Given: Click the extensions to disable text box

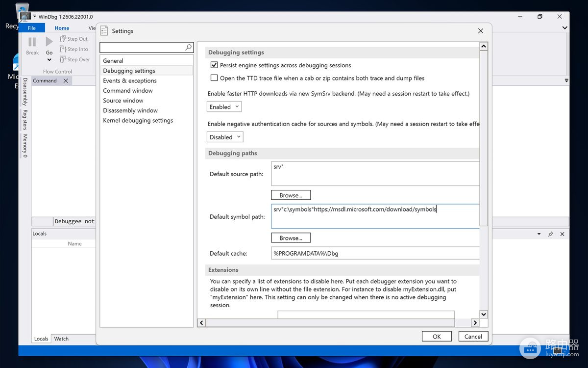Looking at the screenshot, I should click(x=366, y=315).
